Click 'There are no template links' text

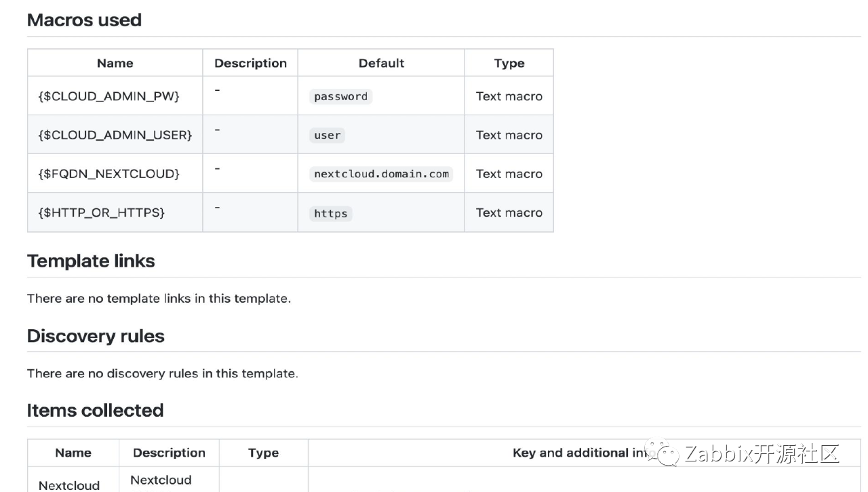(x=159, y=299)
